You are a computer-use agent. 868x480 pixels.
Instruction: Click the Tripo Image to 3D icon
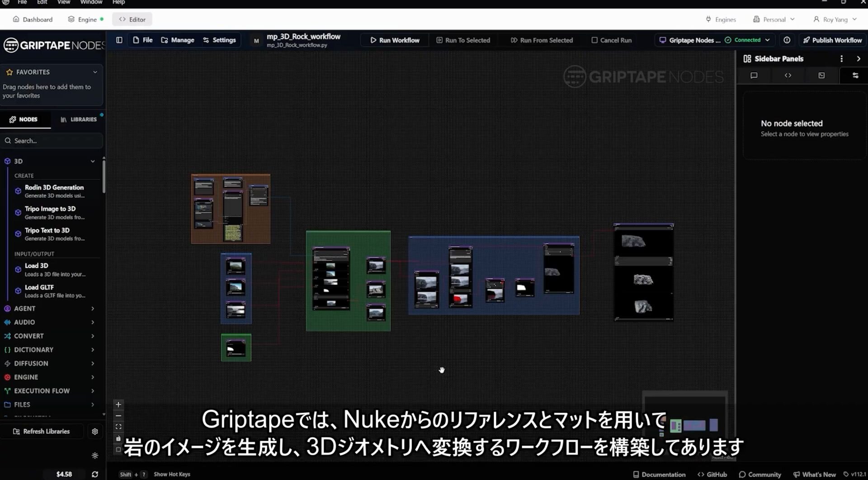point(18,213)
